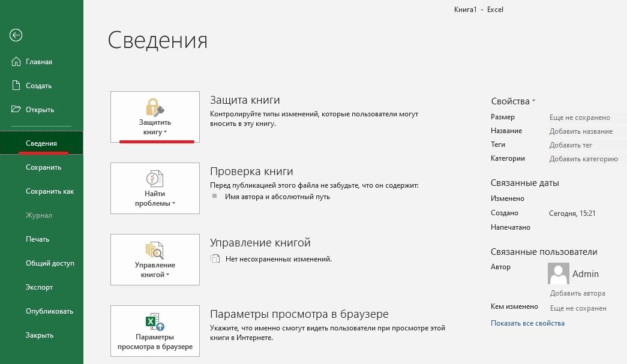Open the Защитить книгу dropdown
627x364 pixels.
pos(155,117)
